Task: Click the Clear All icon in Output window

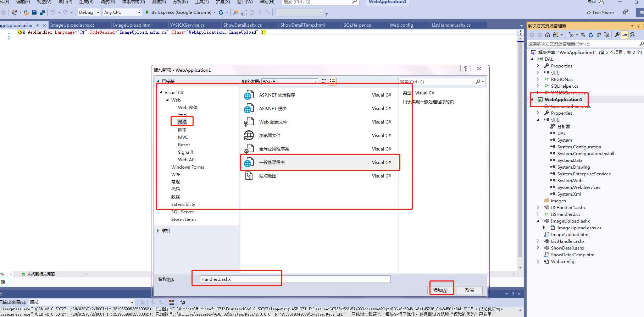Action: tap(172, 302)
